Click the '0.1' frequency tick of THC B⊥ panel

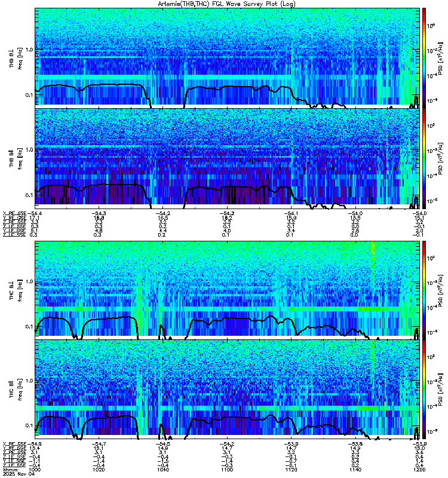29,326
